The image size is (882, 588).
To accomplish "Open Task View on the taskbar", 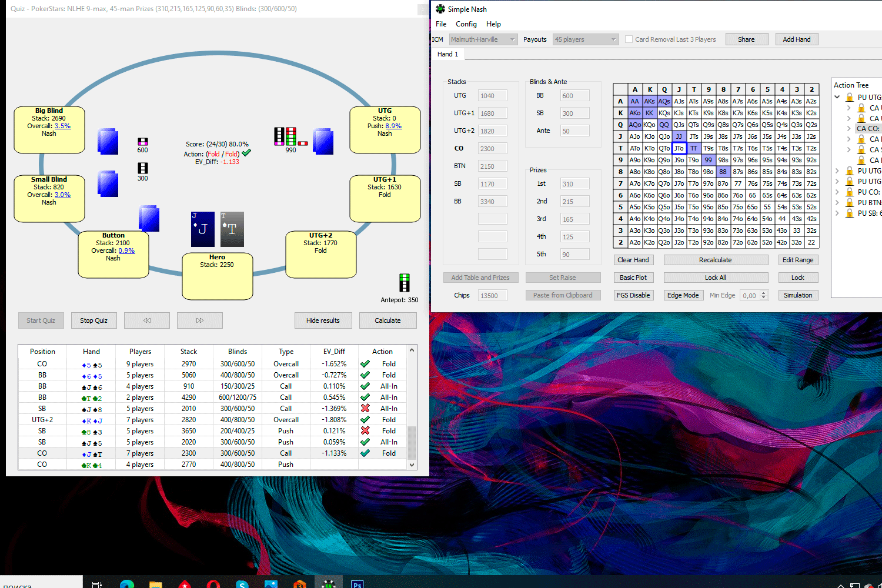I will pos(97,584).
